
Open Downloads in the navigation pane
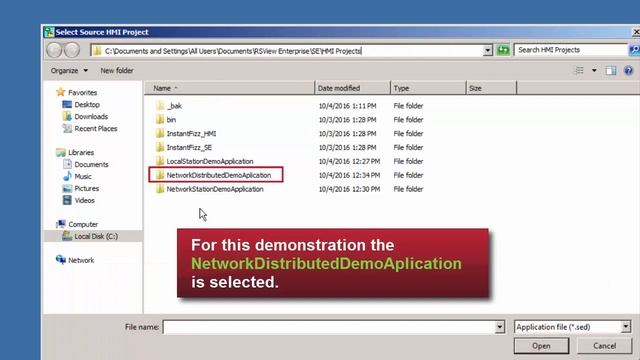point(85,116)
